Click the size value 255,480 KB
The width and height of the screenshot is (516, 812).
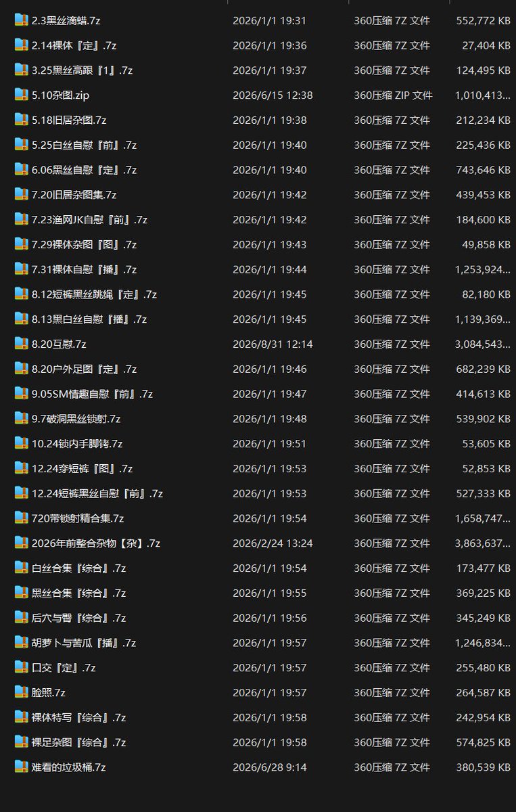tap(484, 668)
